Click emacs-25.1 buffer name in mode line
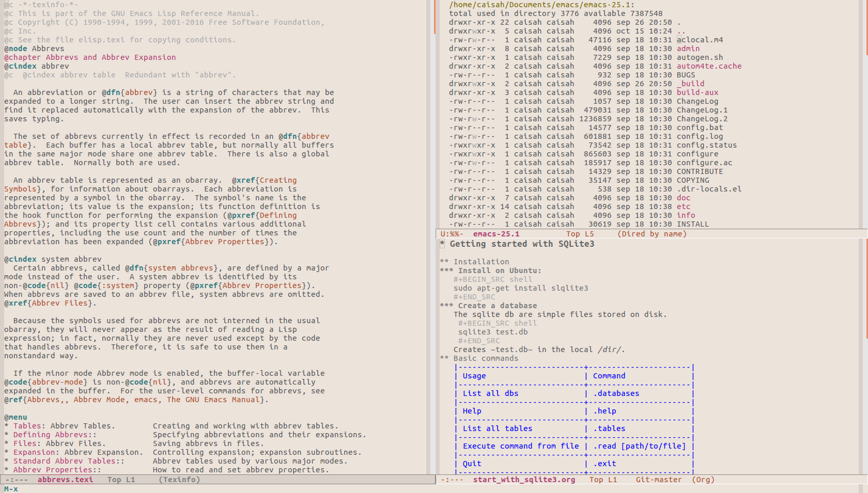868x493 pixels. pos(496,234)
